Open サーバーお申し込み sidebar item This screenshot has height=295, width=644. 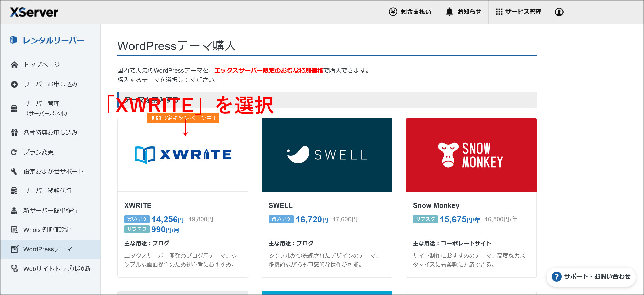pyautogui.click(x=50, y=84)
